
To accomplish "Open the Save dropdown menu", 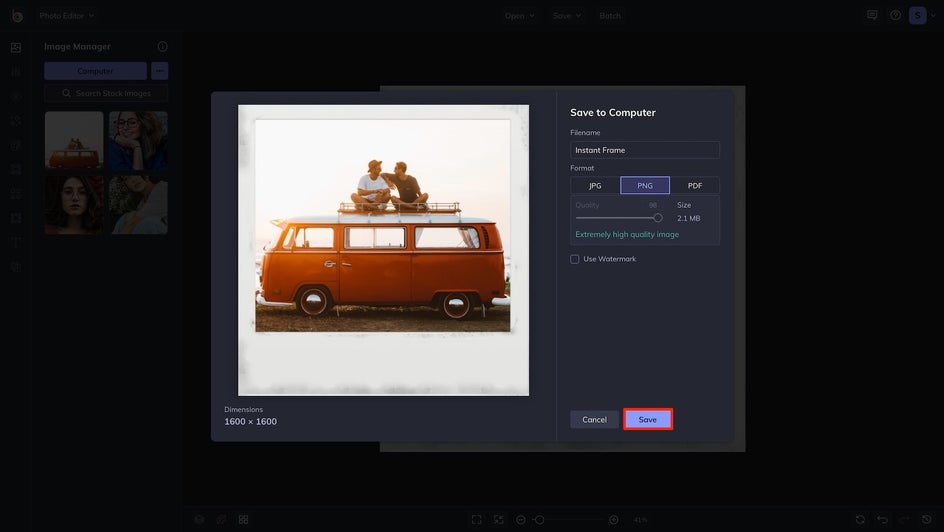I will coord(567,16).
